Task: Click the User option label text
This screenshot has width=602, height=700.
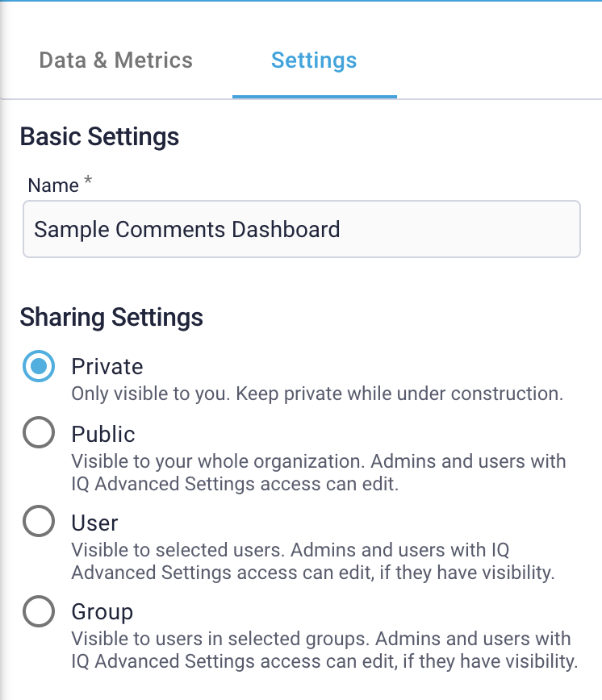Action: tap(94, 523)
